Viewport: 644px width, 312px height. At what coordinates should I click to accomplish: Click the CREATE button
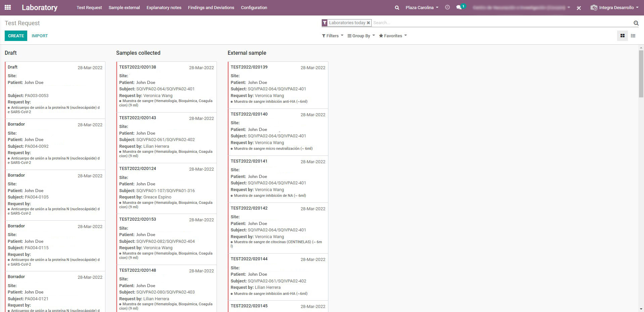coord(16,36)
